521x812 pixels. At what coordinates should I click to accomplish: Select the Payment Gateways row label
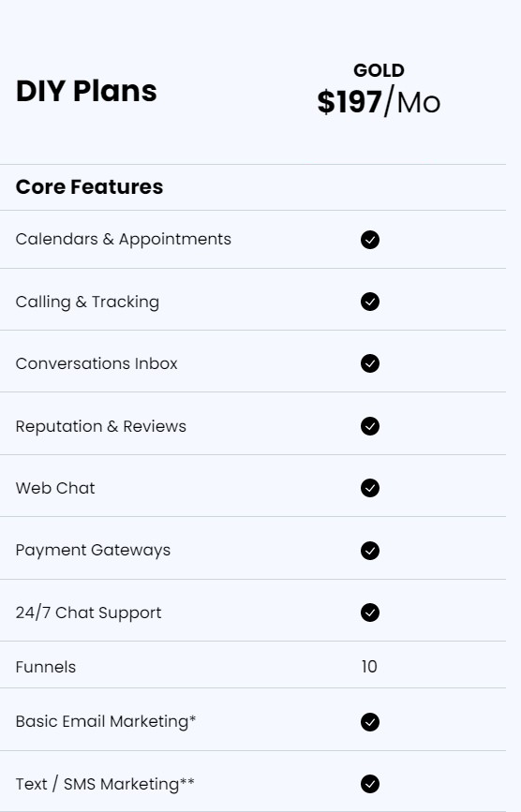pos(93,551)
